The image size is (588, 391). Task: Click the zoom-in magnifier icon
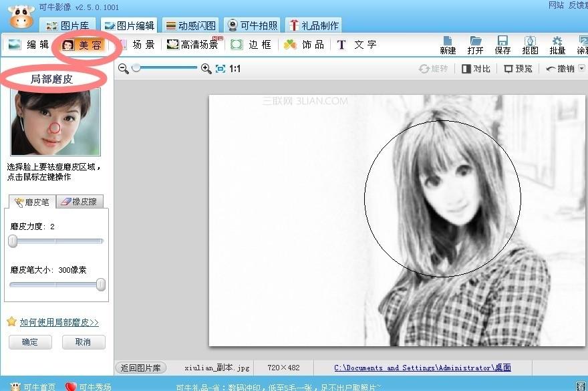pos(207,68)
